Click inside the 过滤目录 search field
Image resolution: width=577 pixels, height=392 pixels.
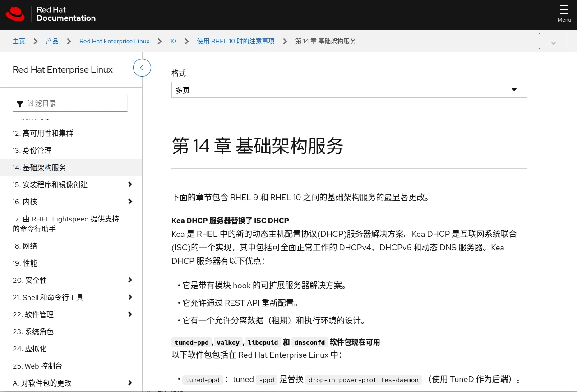[72, 103]
